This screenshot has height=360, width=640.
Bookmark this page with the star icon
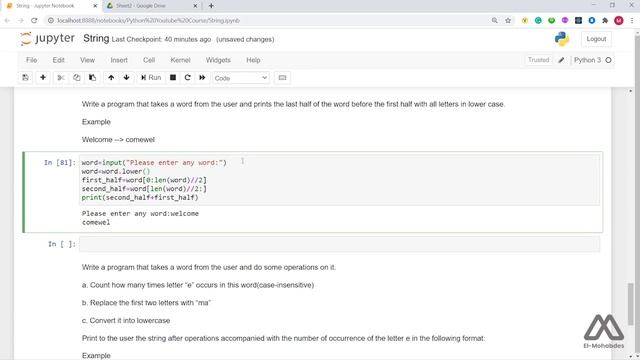pyautogui.click(x=508, y=20)
